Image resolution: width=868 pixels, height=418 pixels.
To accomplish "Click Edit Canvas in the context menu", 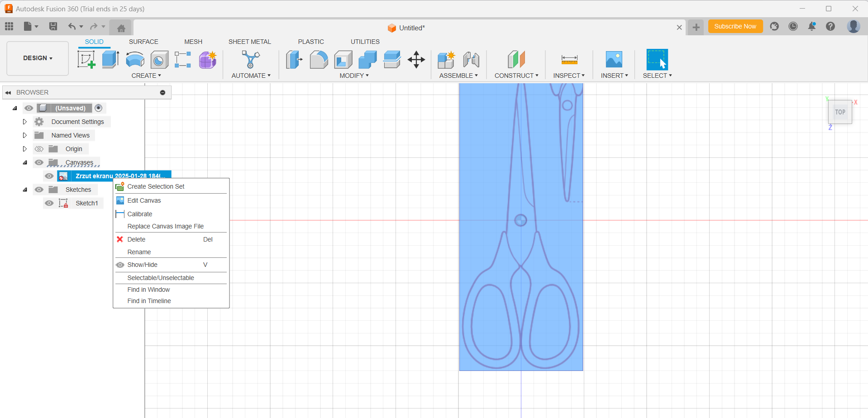I will [x=144, y=200].
